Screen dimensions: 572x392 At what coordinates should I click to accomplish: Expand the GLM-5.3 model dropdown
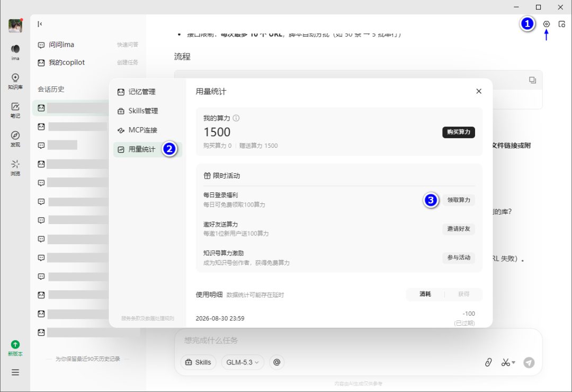click(243, 362)
